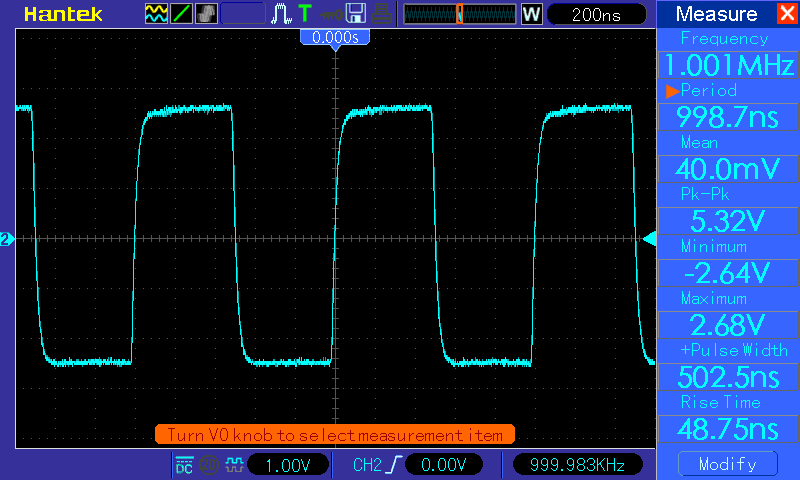Viewport: 800px width, 480px height.
Task: Click the Minimum label
Action: point(714,246)
